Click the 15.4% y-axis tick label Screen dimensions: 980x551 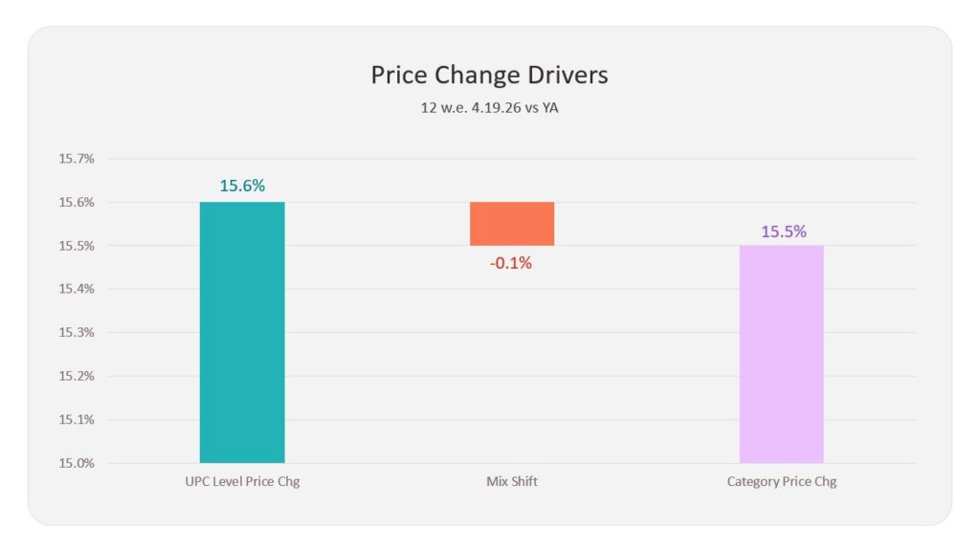coord(77,289)
